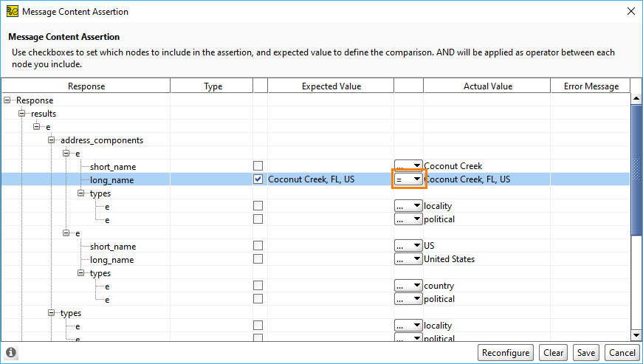Viewport: 643px width, 364px height.
Task: Check the short_name Coconut Creek checkbox
Action: coord(258,166)
